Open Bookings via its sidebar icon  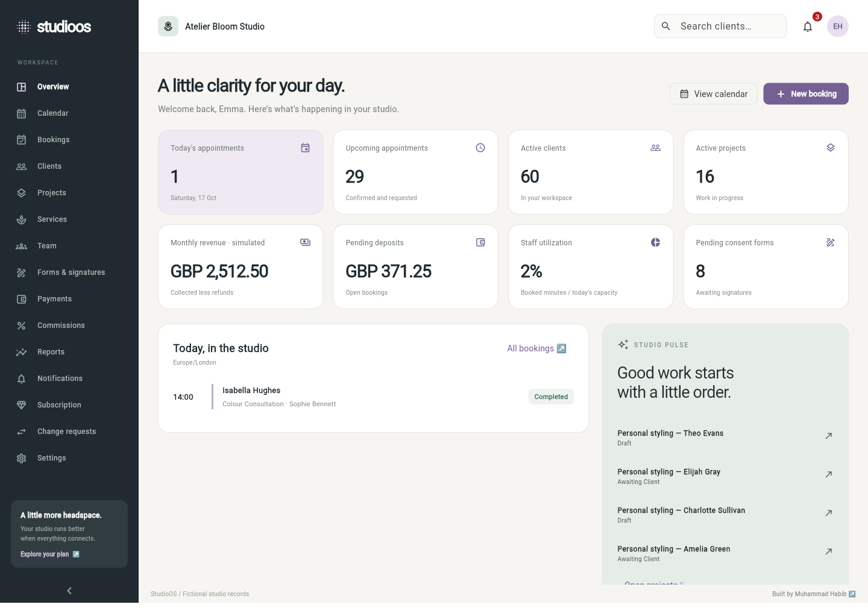[x=22, y=140]
